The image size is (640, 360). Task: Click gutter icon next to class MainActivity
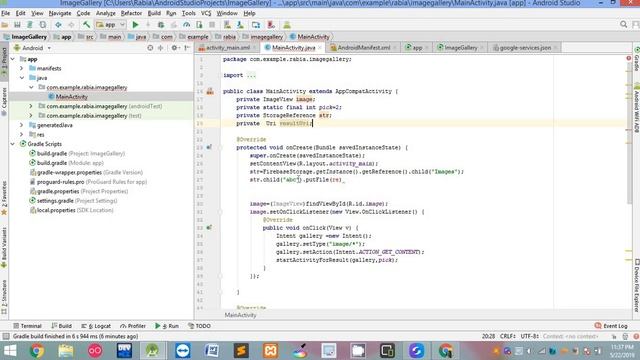(210, 91)
